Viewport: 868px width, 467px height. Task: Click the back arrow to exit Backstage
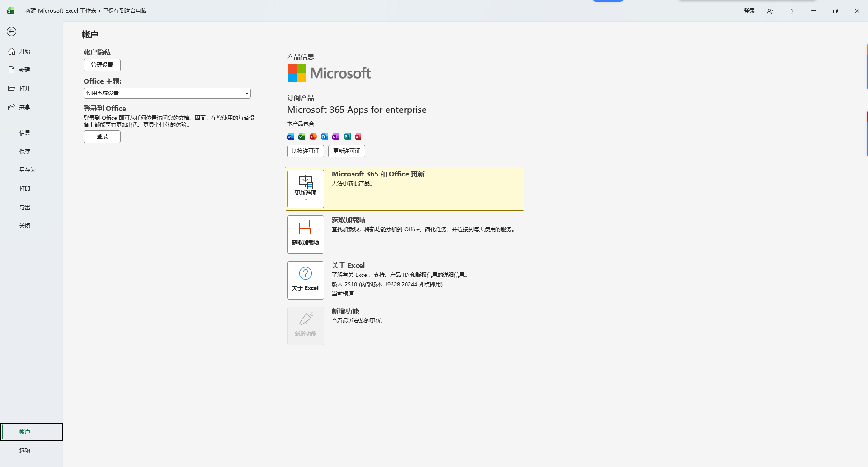pyautogui.click(x=11, y=32)
